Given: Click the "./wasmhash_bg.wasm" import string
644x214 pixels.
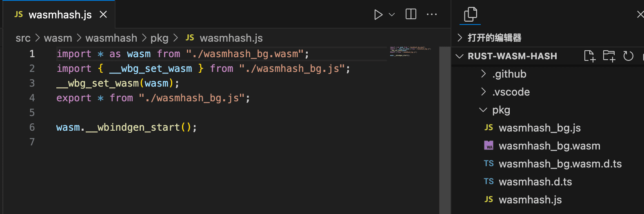Looking at the screenshot, I should [x=245, y=54].
